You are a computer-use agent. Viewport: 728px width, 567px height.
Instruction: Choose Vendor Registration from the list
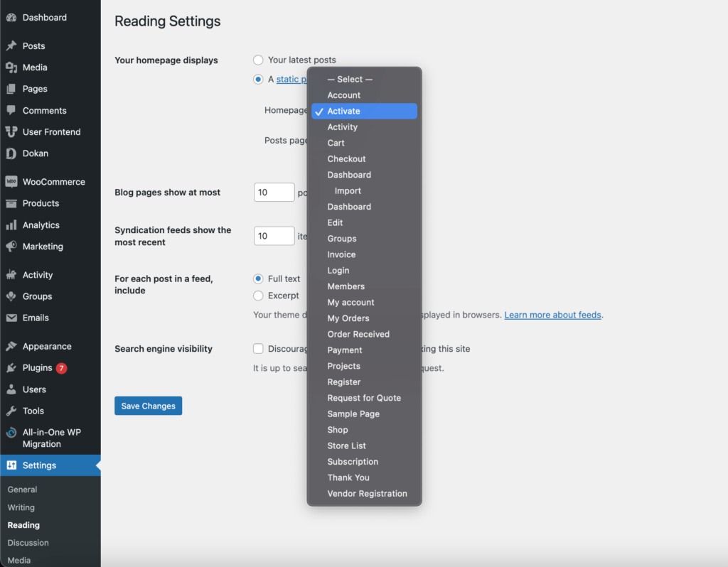pos(365,494)
